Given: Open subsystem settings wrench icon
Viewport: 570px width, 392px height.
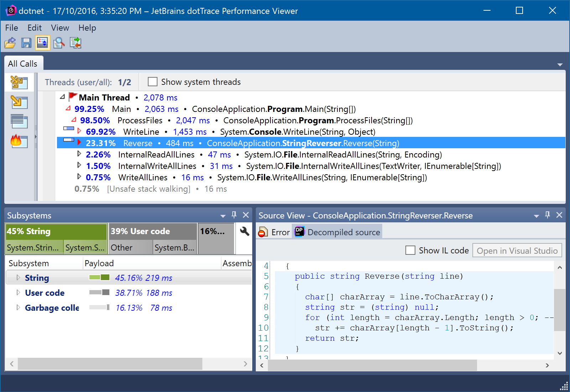Looking at the screenshot, I should coord(244,231).
